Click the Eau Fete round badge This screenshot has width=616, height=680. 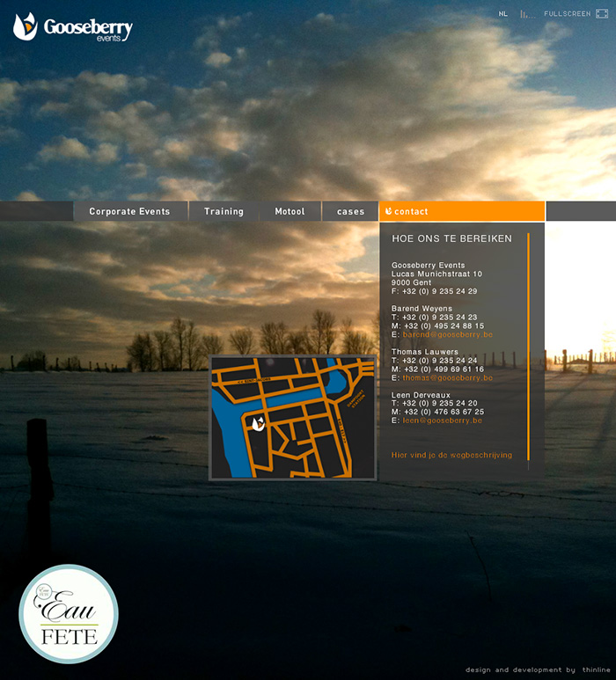tap(69, 614)
